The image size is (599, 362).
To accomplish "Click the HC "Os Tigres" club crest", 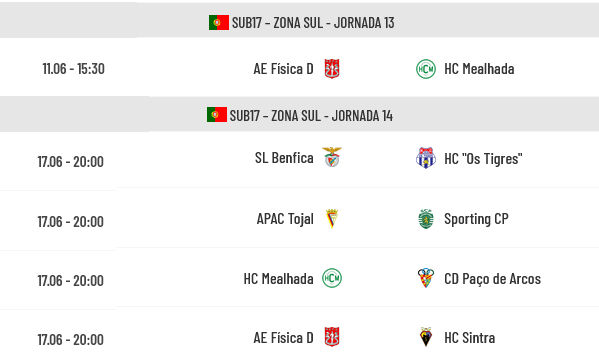I will (426, 158).
